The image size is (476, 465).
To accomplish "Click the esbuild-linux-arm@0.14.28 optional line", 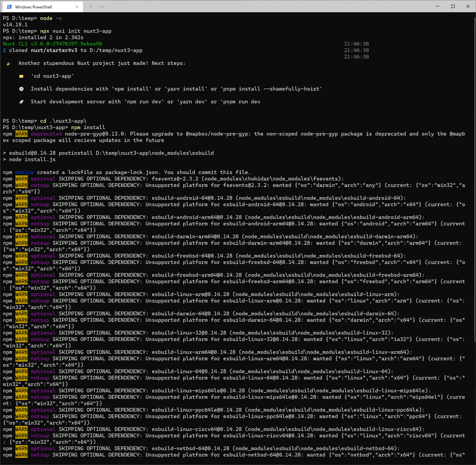I will pyautogui.click(x=201, y=294).
